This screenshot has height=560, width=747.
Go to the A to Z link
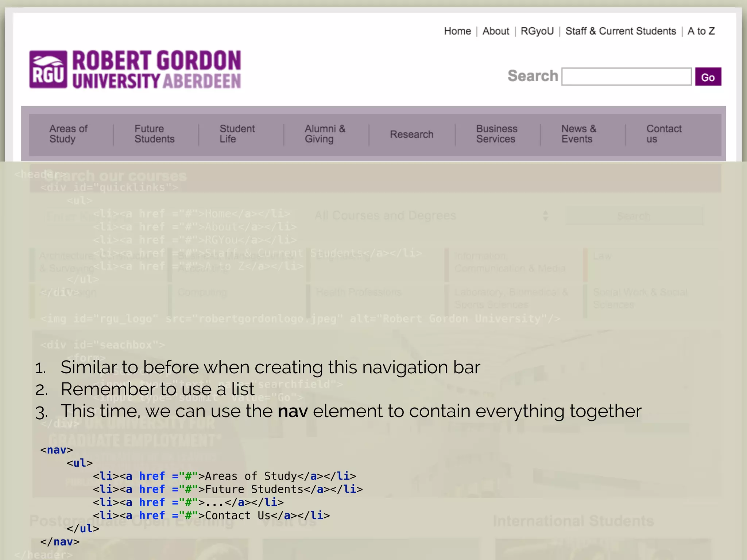click(701, 31)
